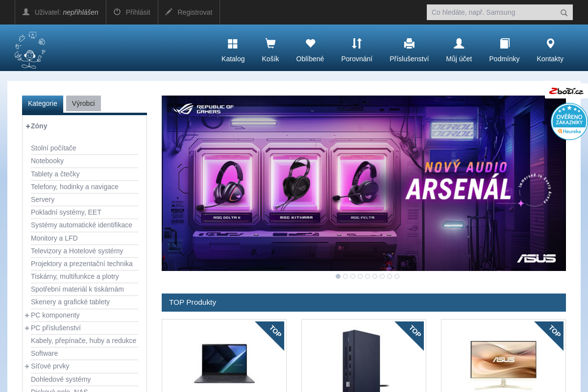
Task: Open Pokladní systémy, EET category
Action: [x=66, y=212]
